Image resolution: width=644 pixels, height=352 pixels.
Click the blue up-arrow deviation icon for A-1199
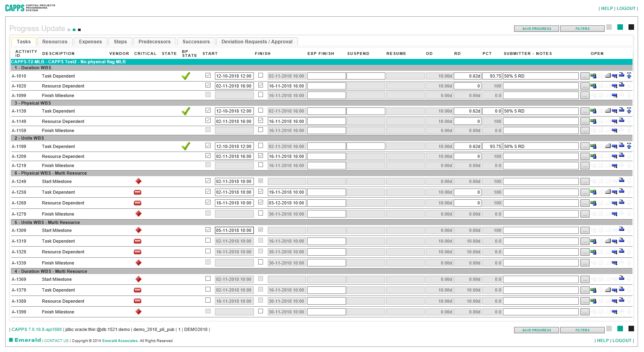[629, 146]
